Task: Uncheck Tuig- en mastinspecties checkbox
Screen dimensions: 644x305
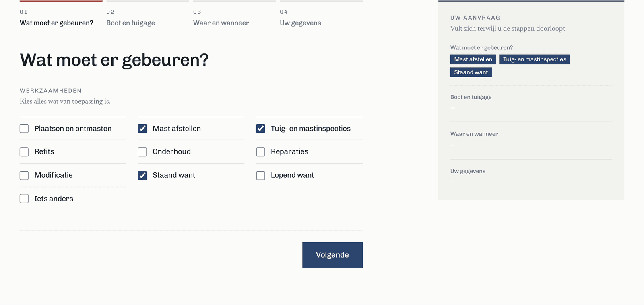Action: click(261, 129)
